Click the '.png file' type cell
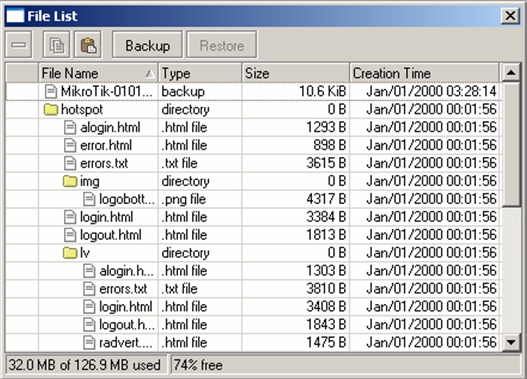 [x=184, y=199]
